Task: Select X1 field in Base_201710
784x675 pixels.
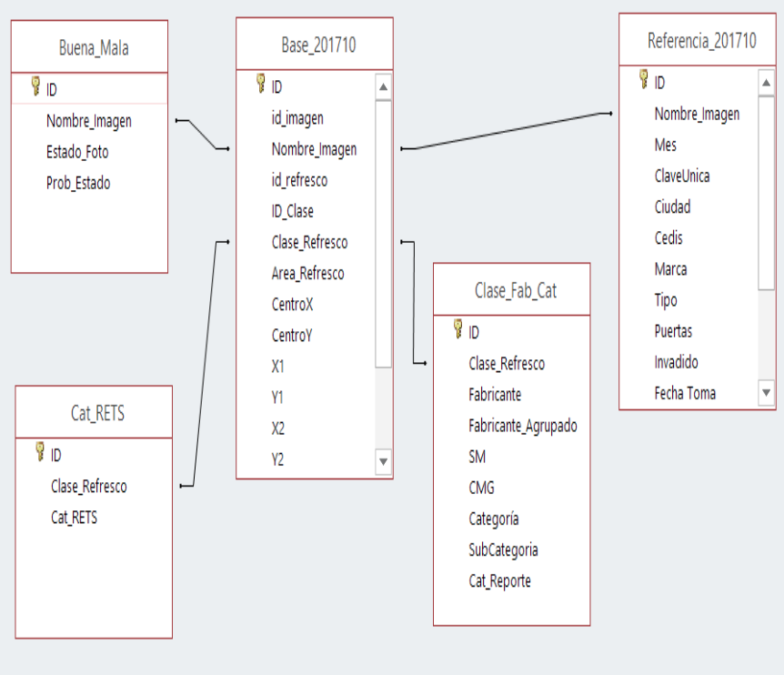Action: click(277, 367)
